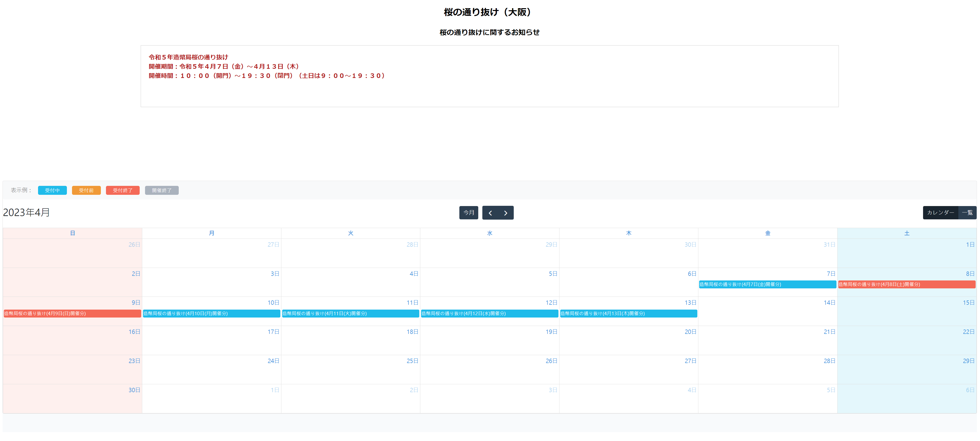Click the 開催終了 gray legend badge
Screen dimensions: 980x441
pos(162,190)
